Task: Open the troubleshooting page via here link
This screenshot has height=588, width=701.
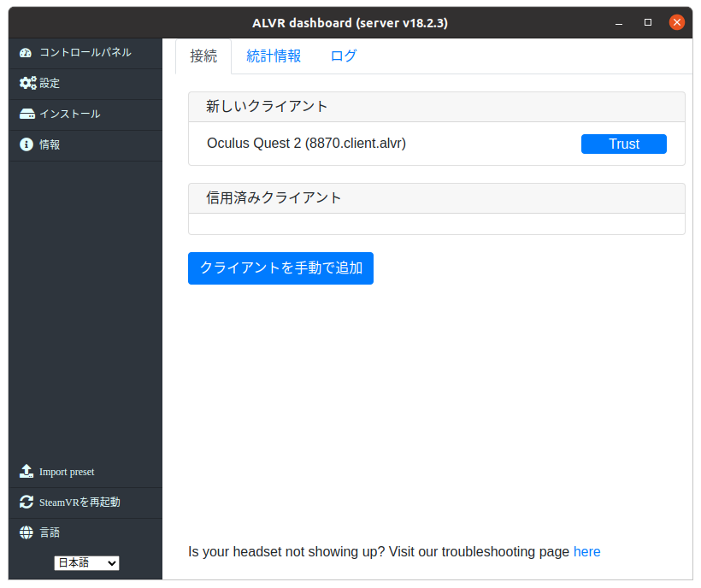Action: click(587, 551)
